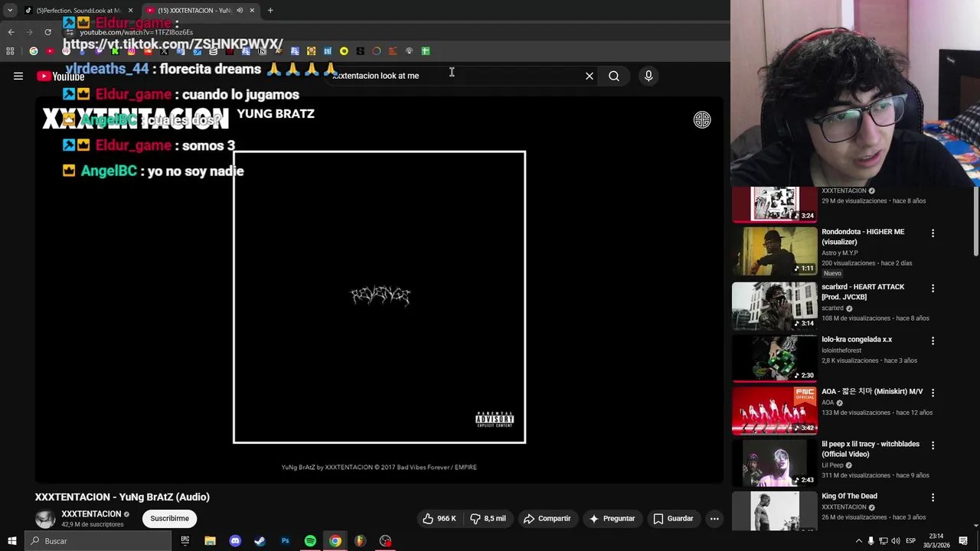This screenshot has height=551, width=980.
Task: Open Photoshop from the taskbar
Action: [285, 541]
